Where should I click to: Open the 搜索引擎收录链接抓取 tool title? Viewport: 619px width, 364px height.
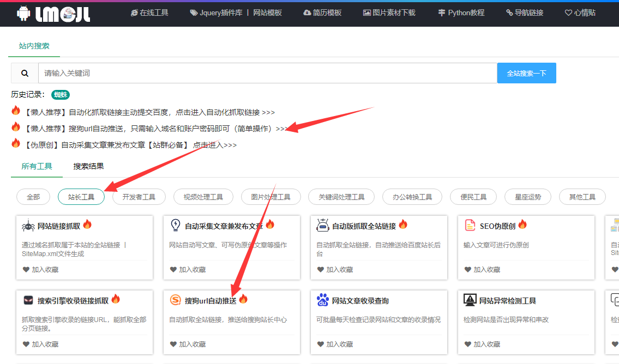coord(73,301)
